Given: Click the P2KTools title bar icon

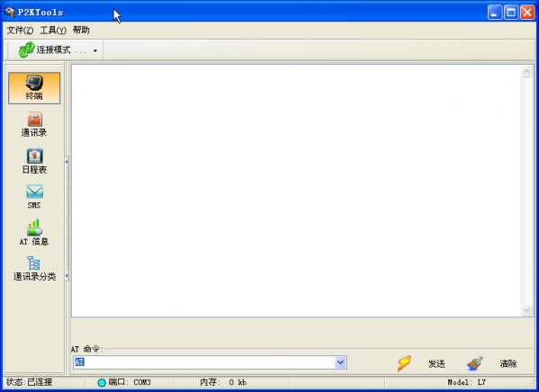Looking at the screenshot, I should point(10,12).
